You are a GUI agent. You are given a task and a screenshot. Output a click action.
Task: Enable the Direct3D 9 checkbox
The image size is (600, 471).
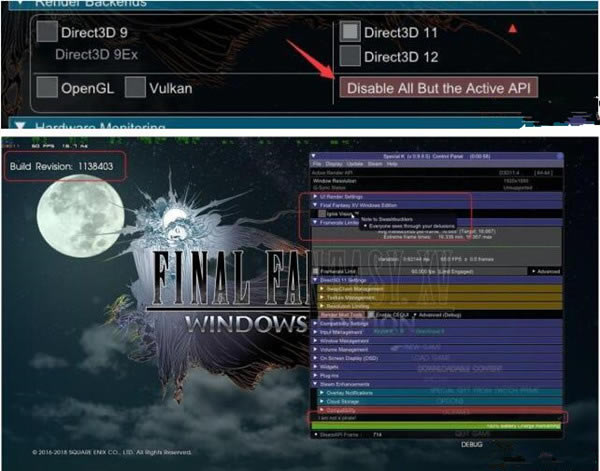coord(47,32)
